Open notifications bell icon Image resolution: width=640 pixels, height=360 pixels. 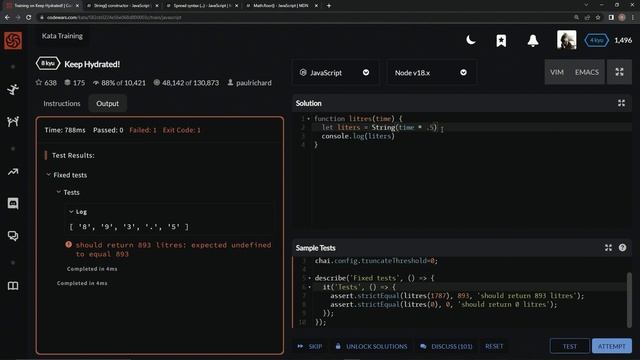click(x=533, y=40)
